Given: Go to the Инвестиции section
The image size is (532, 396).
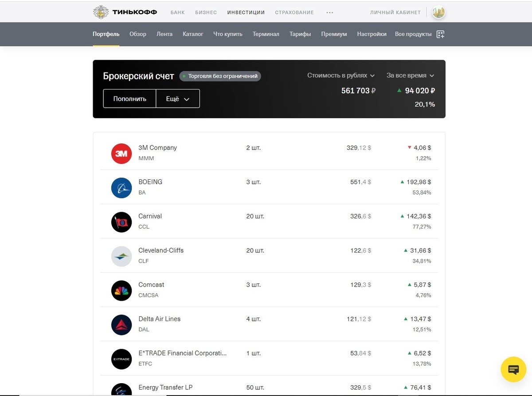Looking at the screenshot, I should click(246, 12).
